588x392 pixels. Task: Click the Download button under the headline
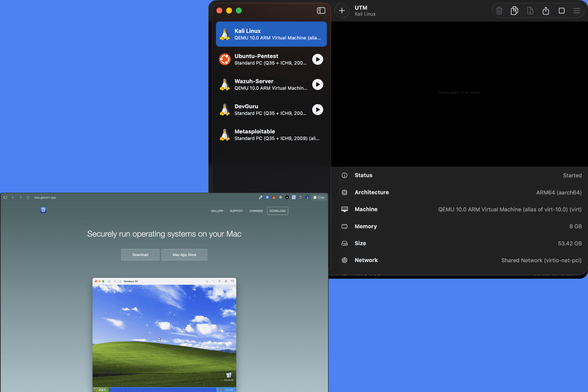[140, 255]
